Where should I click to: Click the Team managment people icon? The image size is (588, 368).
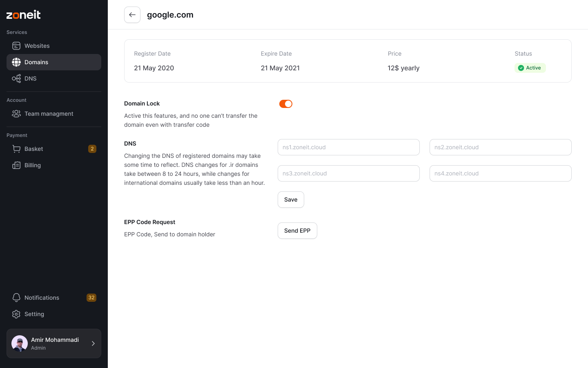tap(16, 114)
